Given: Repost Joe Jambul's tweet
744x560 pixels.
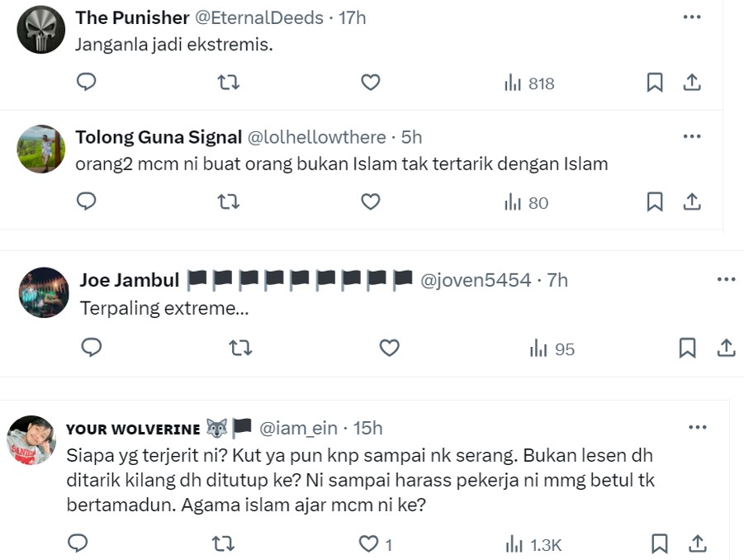Looking at the screenshot, I should tap(240, 349).
